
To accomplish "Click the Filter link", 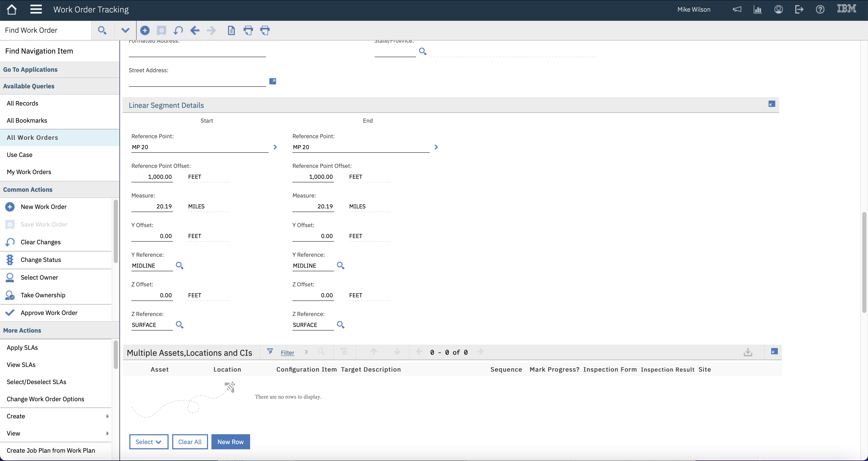I will (x=287, y=352).
